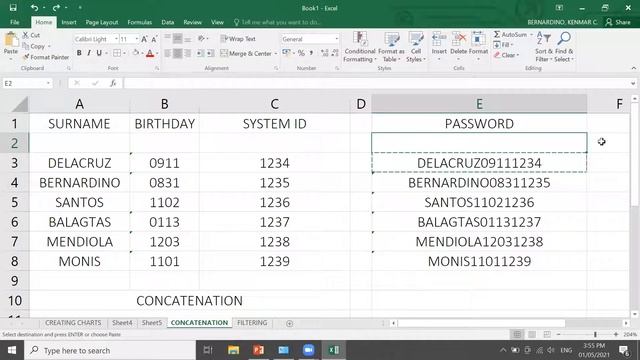
Task: Copy the selected cells
Action: [34, 46]
